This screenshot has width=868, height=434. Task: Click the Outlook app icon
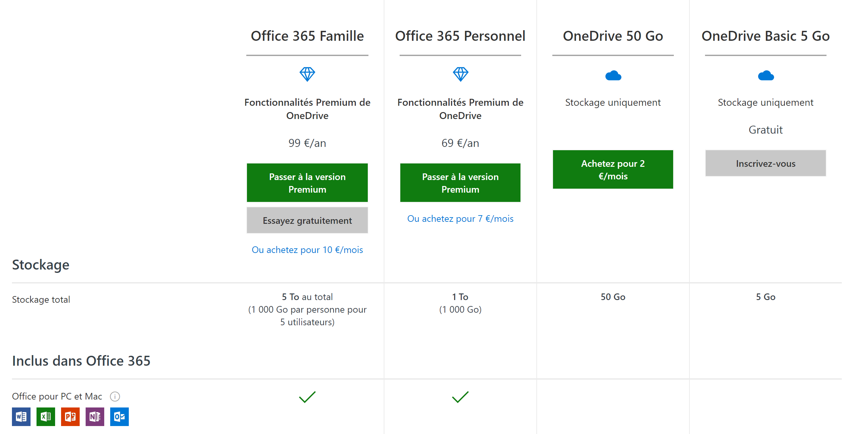click(119, 416)
